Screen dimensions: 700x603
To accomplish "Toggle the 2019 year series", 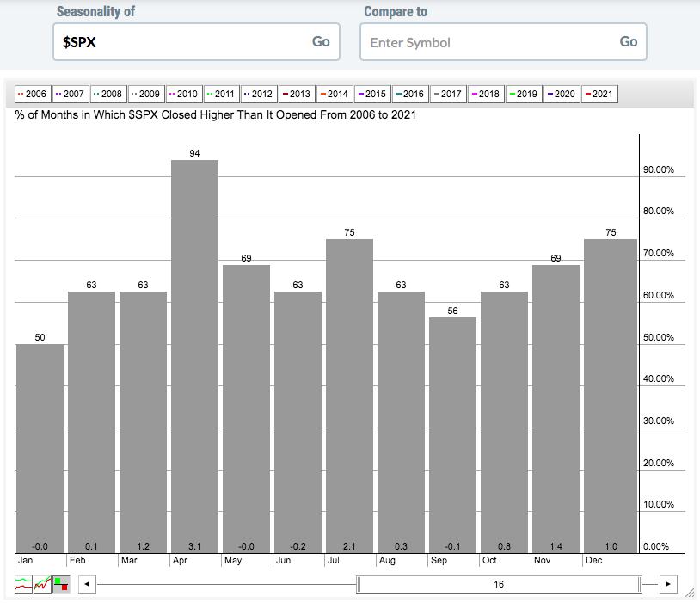I will point(523,94).
